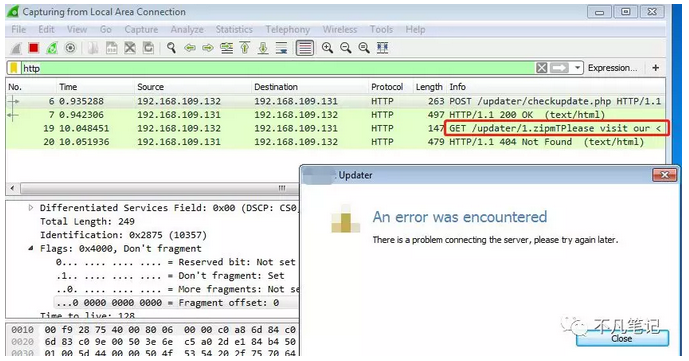Zoom out of packet list text
The height and width of the screenshot is (361, 689).
pos(345,48)
